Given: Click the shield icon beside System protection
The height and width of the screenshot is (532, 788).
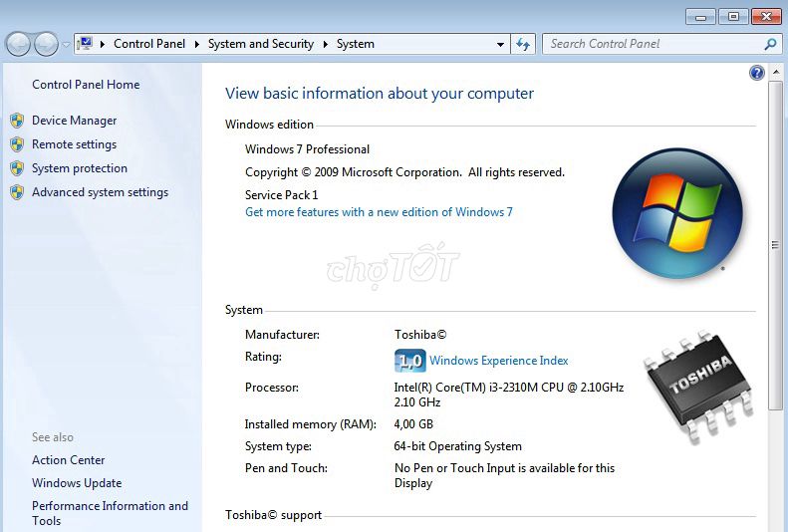Looking at the screenshot, I should click(x=17, y=168).
